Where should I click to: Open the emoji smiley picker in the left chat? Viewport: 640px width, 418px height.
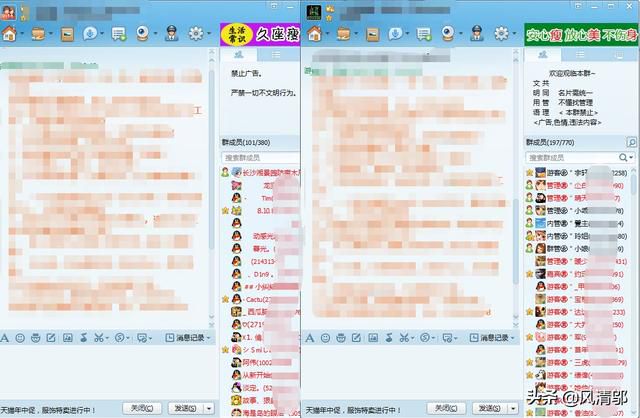click(20, 338)
